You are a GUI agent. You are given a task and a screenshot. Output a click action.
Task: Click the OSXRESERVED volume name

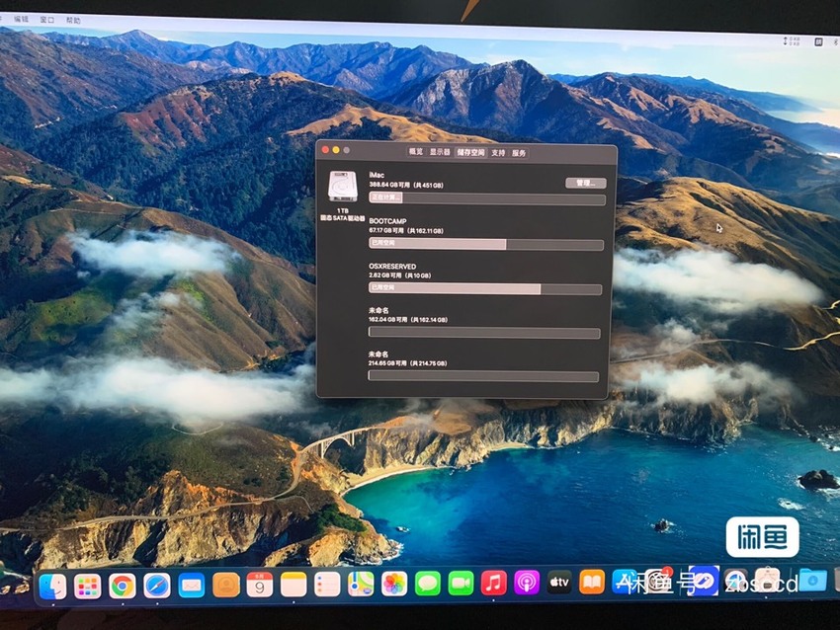click(392, 266)
